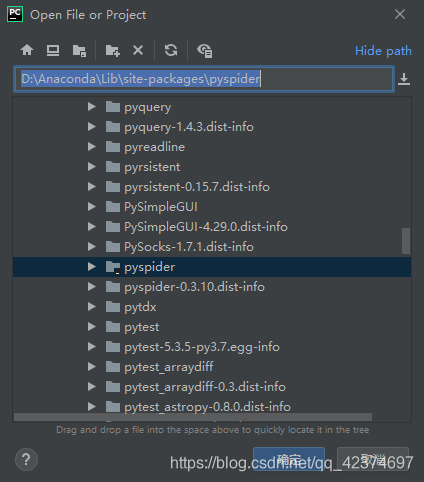Open the help question mark button
The width and height of the screenshot is (424, 482).
[x=26, y=460]
